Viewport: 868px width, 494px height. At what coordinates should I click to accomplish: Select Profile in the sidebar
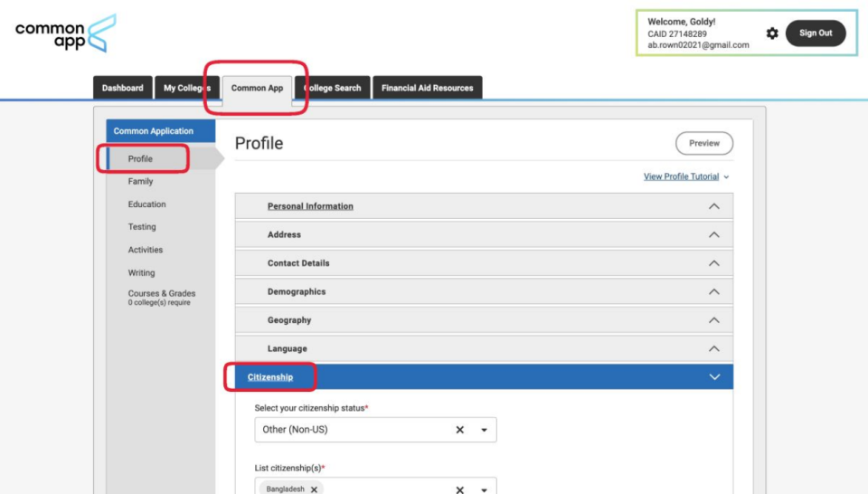click(140, 159)
